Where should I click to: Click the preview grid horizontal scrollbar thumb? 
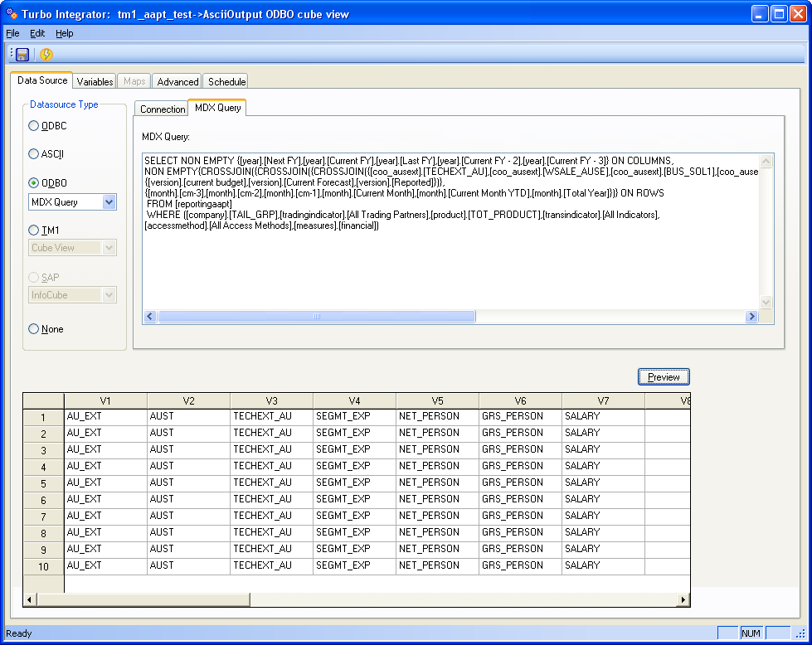(143, 599)
